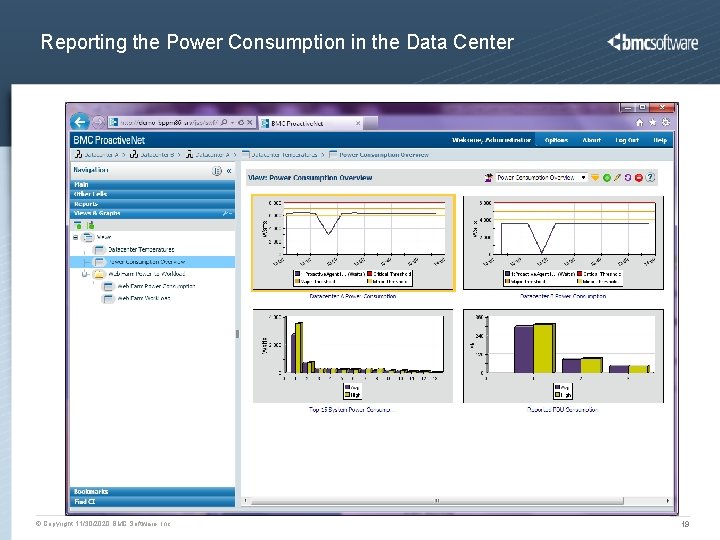
Task: Click the horizontal scrollbar thumb
Action: tap(437, 501)
